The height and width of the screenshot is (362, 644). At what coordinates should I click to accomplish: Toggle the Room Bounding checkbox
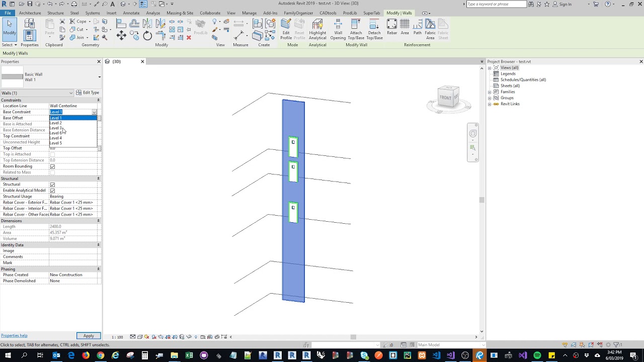click(52, 166)
